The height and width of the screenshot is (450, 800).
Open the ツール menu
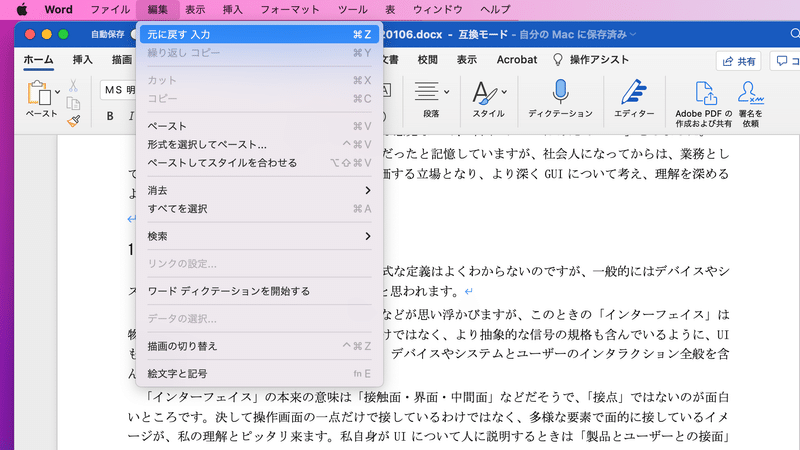[x=353, y=9]
